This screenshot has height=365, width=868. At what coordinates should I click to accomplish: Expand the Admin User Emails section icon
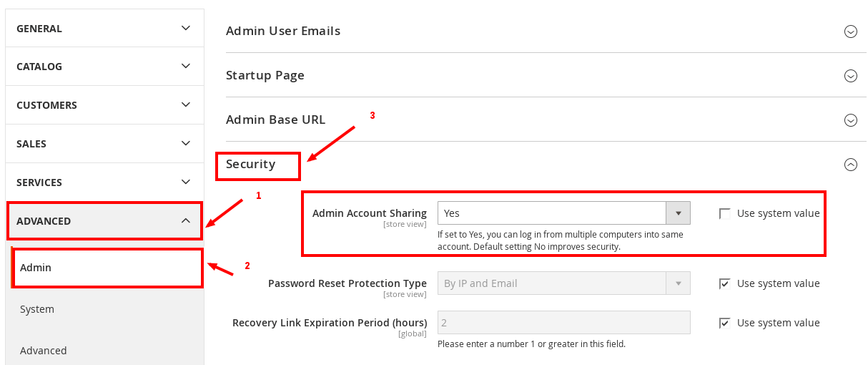click(x=850, y=31)
